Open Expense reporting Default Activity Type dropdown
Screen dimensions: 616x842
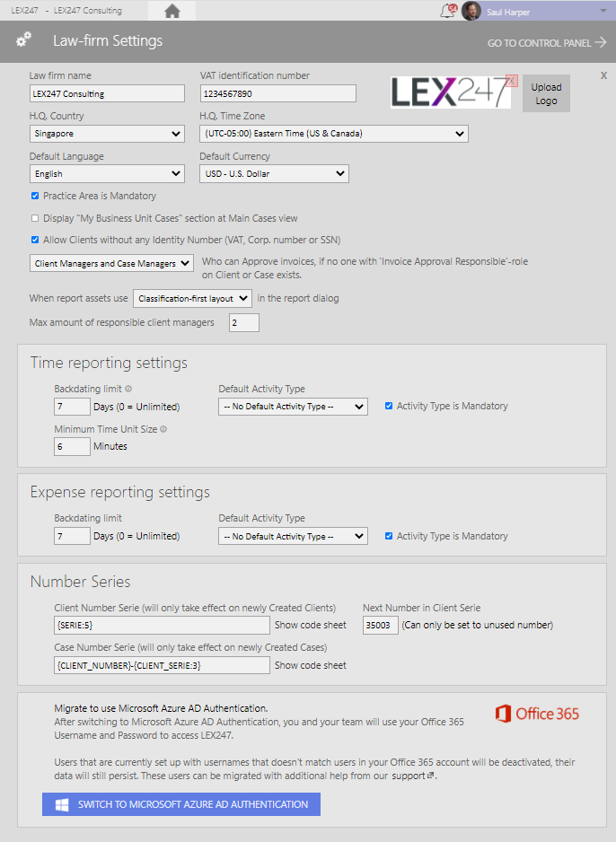pos(293,536)
